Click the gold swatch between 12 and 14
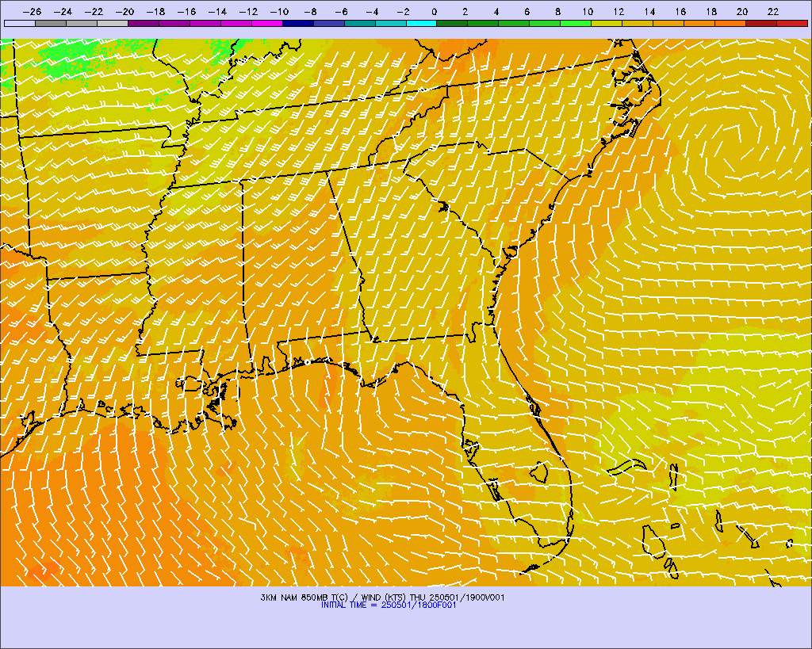The image size is (812, 649). click(638, 23)
